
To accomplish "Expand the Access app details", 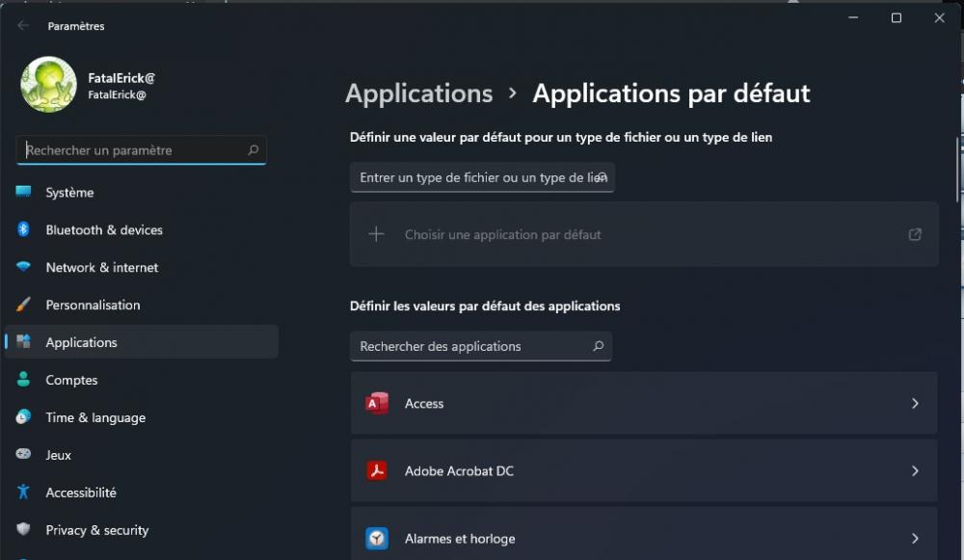I will [915, 403].
